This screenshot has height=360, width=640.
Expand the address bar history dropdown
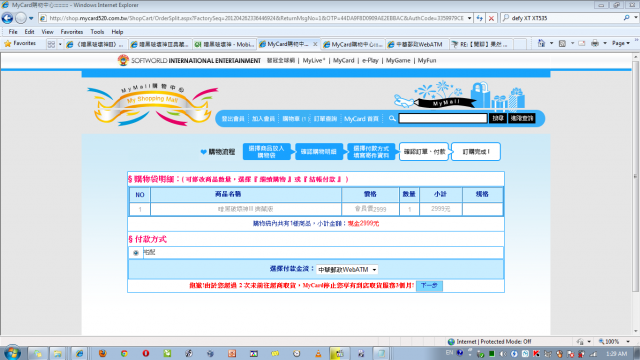[469, 18]
